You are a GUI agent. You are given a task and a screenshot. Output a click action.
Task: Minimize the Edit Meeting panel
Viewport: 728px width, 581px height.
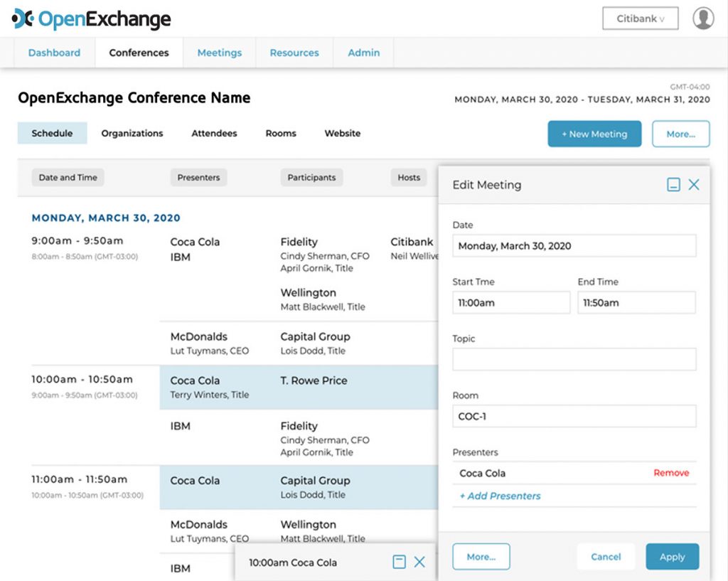point(673,185)
